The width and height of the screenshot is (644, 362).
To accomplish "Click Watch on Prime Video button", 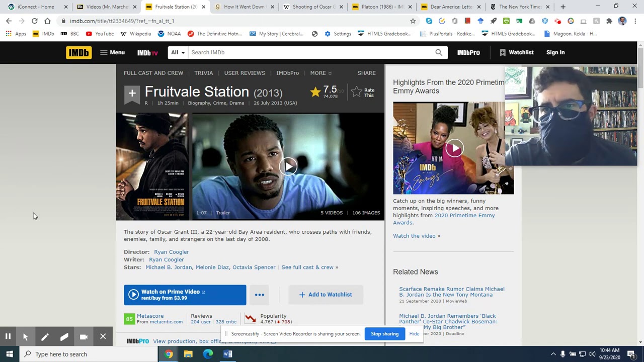I will pyautogui.click(x=185, y=295).
